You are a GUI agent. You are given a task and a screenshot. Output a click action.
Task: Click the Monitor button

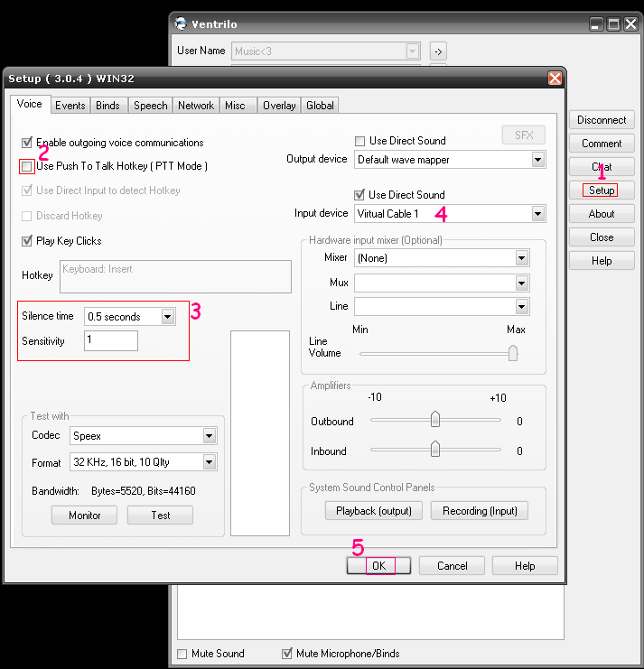click(85, 515)
